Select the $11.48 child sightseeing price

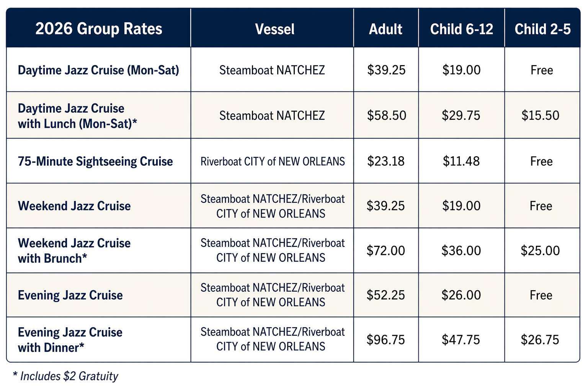tap(461, 161)
